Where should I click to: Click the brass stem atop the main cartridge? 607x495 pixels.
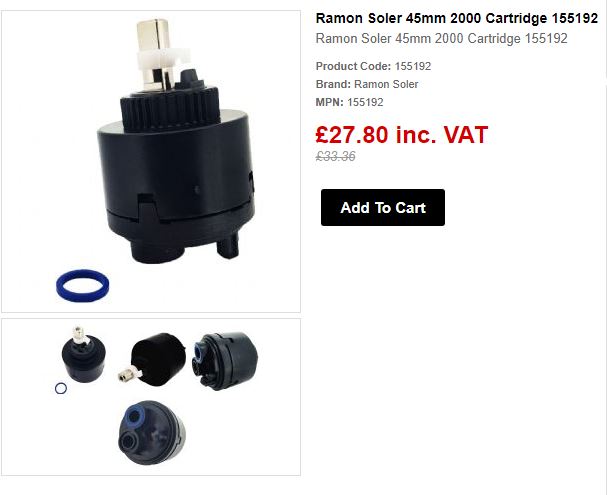[152, 35]
